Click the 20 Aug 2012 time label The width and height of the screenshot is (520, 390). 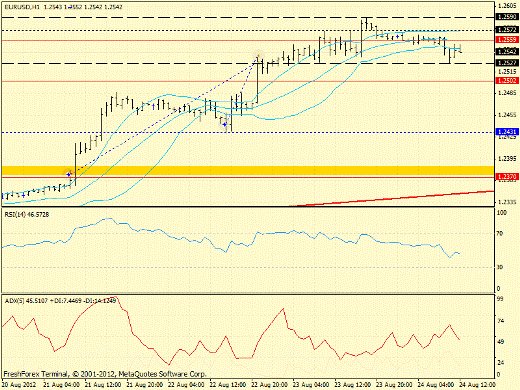point(18,384)
